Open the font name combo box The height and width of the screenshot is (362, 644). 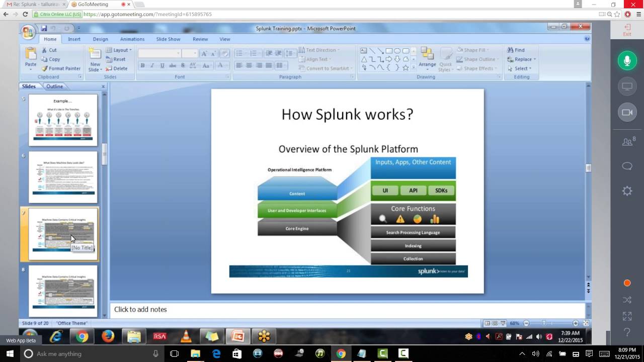click(159, 53)
